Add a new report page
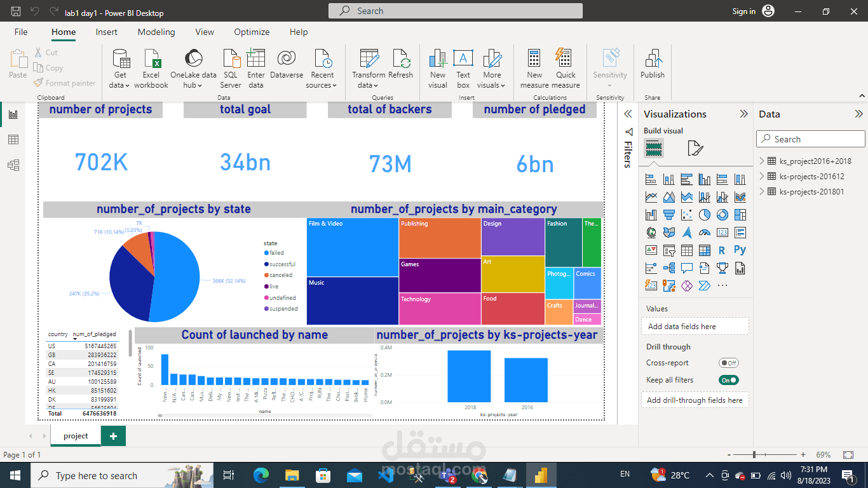The image size is (868, 488). click(x=113, y=436)
